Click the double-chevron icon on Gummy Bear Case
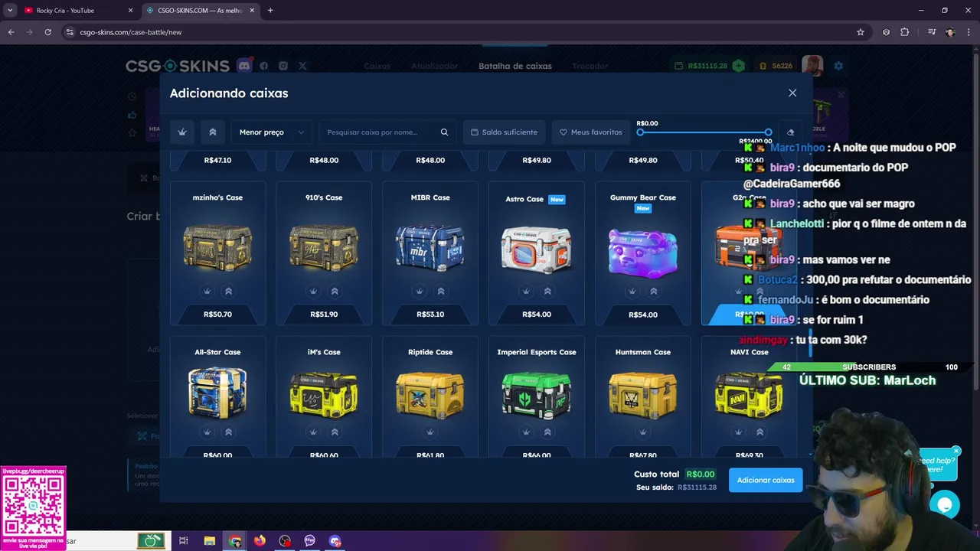This screenshot has width=980, height=551. tap(654, 291)
